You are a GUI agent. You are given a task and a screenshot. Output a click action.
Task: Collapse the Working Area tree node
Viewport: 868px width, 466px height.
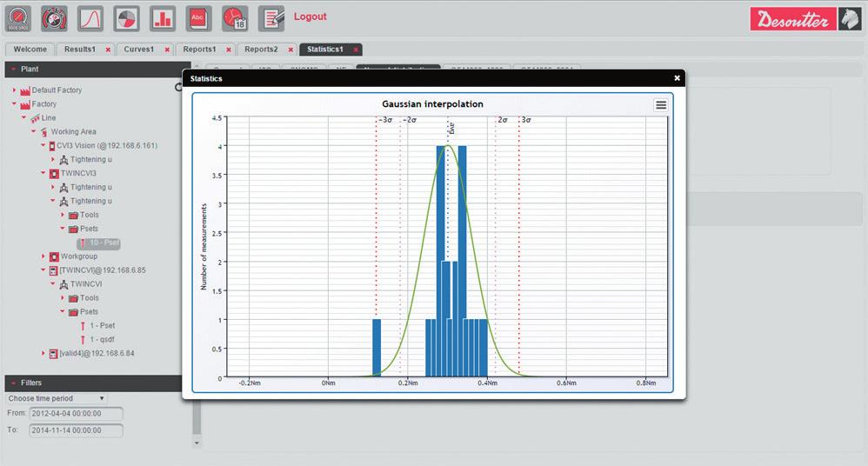point(34,131)
